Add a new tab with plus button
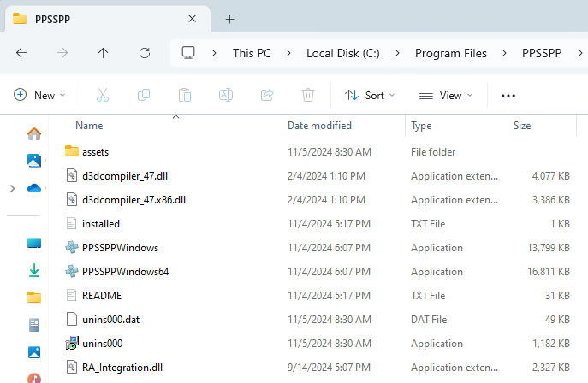Screen dimensions: 588x383 click(x=230, y=19)
